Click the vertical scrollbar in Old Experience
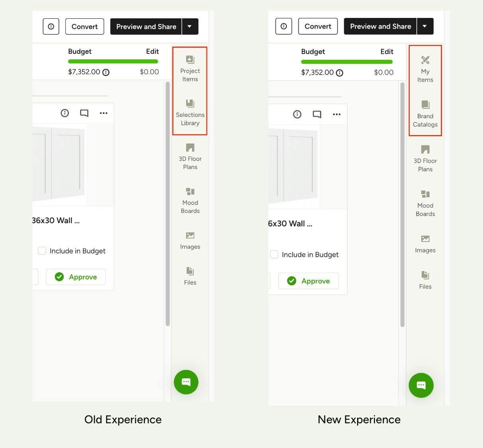Image resolution: width=483 pixels, height=448 pixels. tap(168, 203)
